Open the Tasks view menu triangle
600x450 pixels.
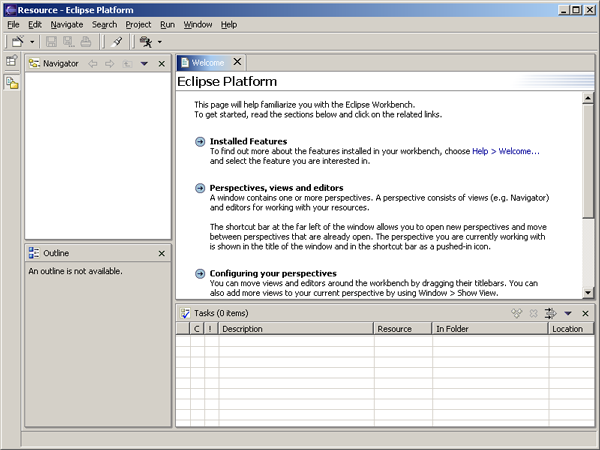click(x=568, y=313)
